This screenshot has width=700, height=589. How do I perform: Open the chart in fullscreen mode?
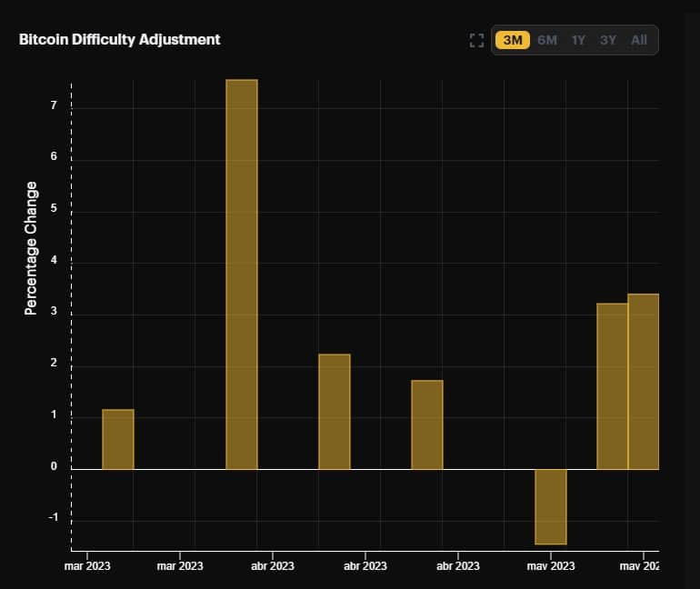coord(476,40)
